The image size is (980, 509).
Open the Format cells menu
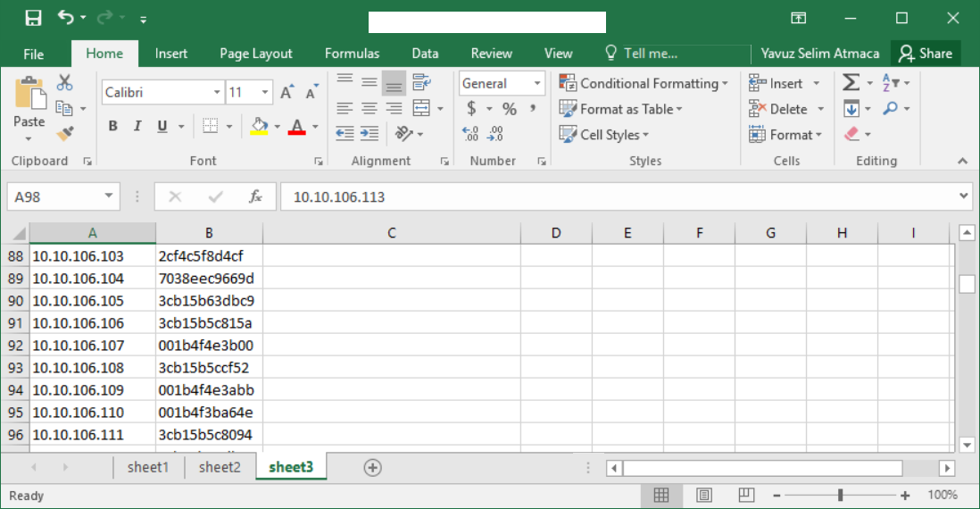[785, 135]
